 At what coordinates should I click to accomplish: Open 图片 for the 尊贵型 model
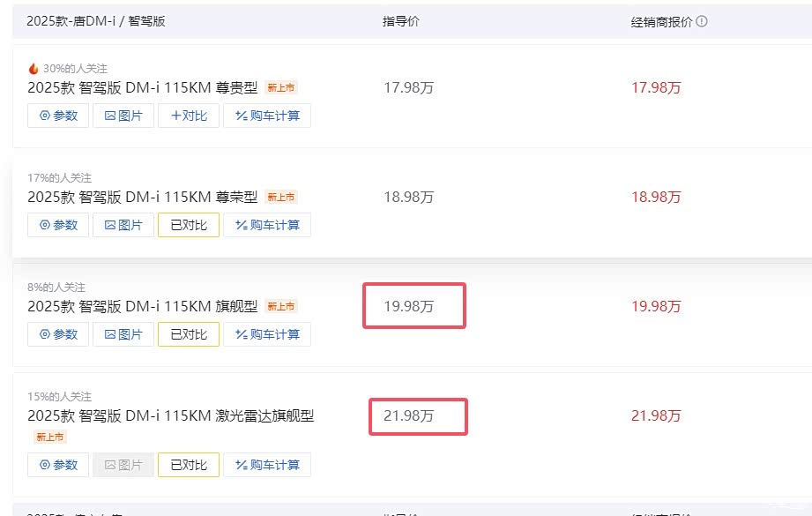(123, 116)
